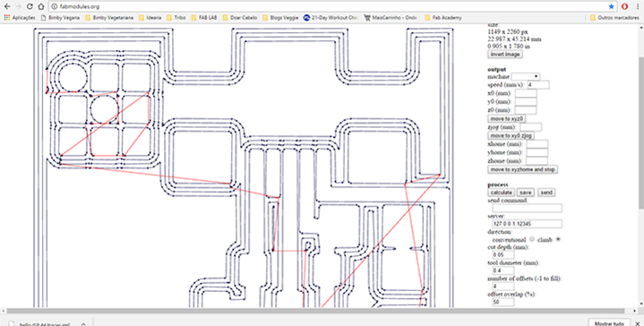Open the browser home page icon
This screenshot has height=326, width=644.
pos(41,6)
